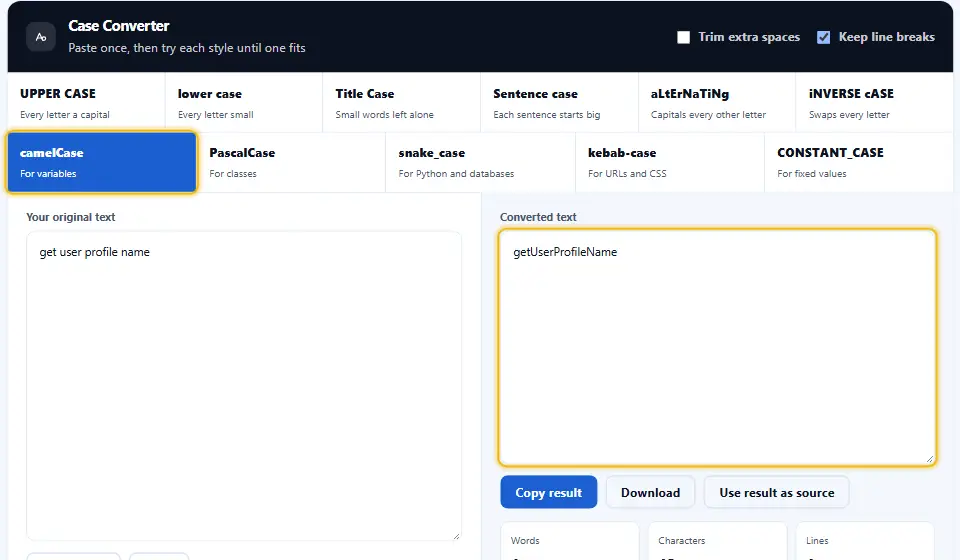Click the 'Converted text' label
This screenshot has width=960, height=560.
pyautogui.click(x=538, y=217)
